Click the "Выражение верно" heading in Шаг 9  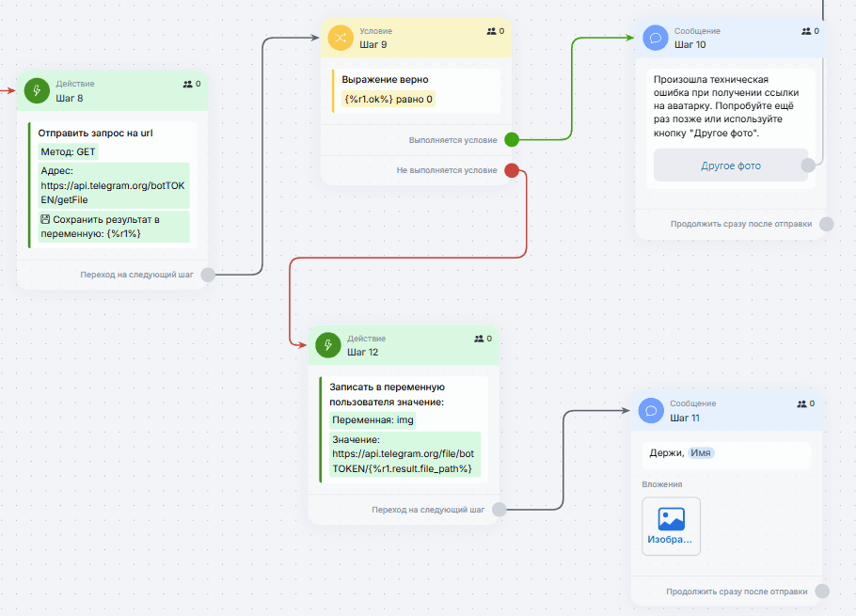[385, 79]
